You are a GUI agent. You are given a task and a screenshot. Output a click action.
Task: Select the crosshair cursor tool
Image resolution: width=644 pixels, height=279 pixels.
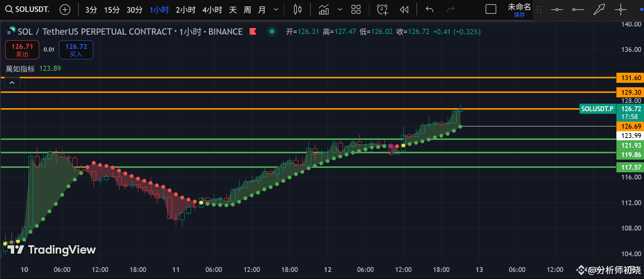[620, 10]
